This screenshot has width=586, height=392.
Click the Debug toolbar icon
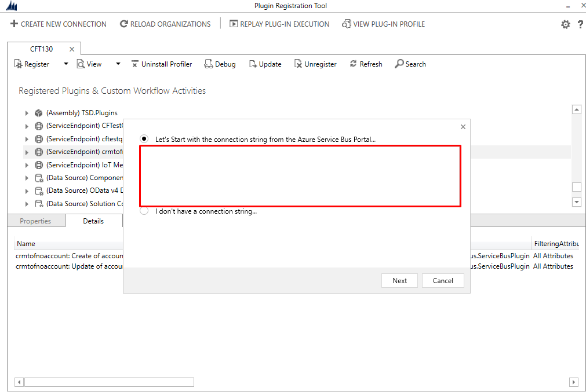point(209,64)
